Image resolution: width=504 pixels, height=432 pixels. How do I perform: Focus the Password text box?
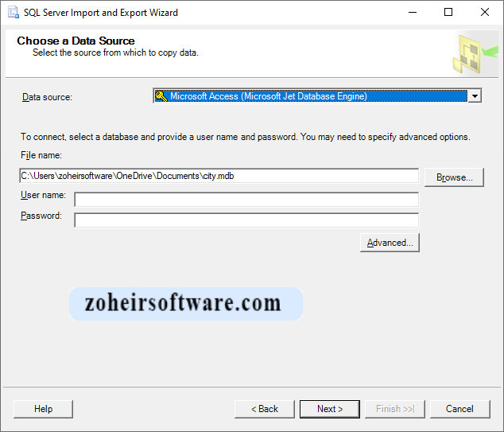pyautogui.click(x=246, y=220)
